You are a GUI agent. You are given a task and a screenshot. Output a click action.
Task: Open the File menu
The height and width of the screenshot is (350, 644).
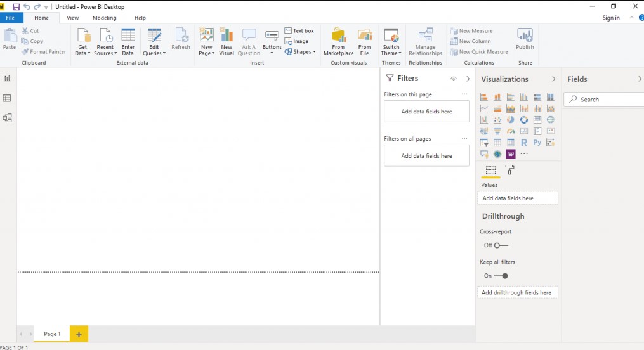click(x=11, y=18)
